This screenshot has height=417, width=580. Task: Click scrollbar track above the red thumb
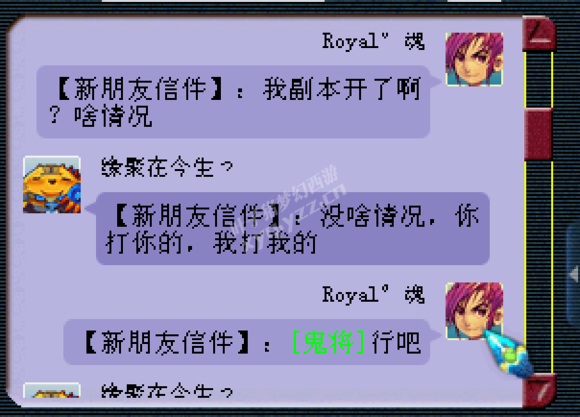click(539, 80)
